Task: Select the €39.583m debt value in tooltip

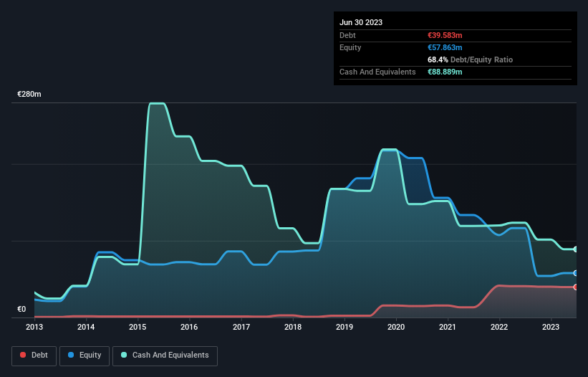Action: click(444, 35)
